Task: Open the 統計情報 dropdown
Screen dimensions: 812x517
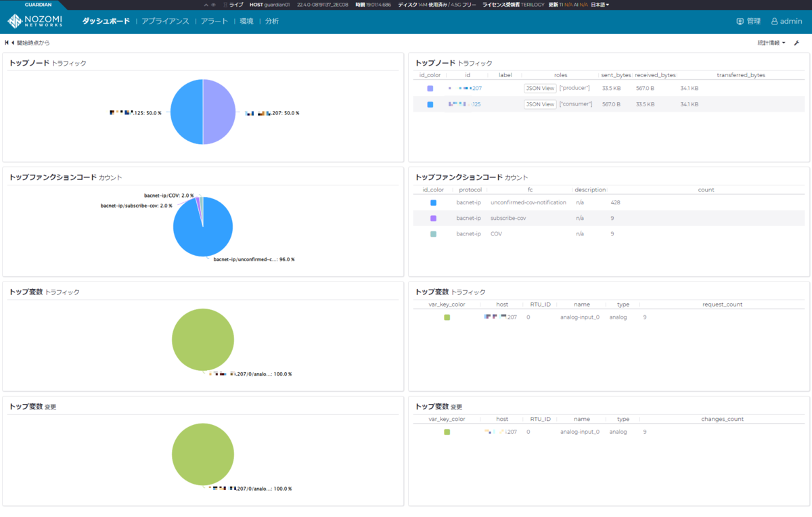Action: [771, 43]
